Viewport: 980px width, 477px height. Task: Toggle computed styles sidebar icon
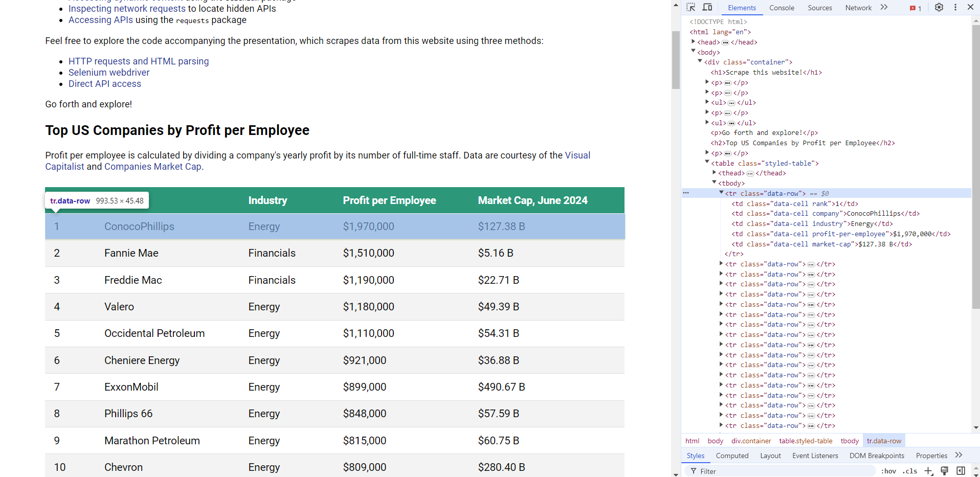tap(961, 471)
